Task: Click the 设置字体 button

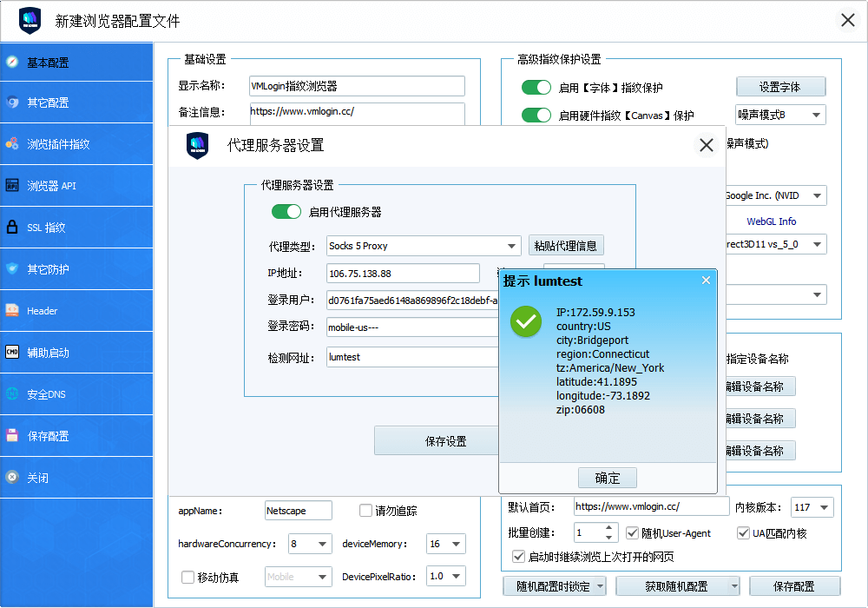Action: click(780, 87)
